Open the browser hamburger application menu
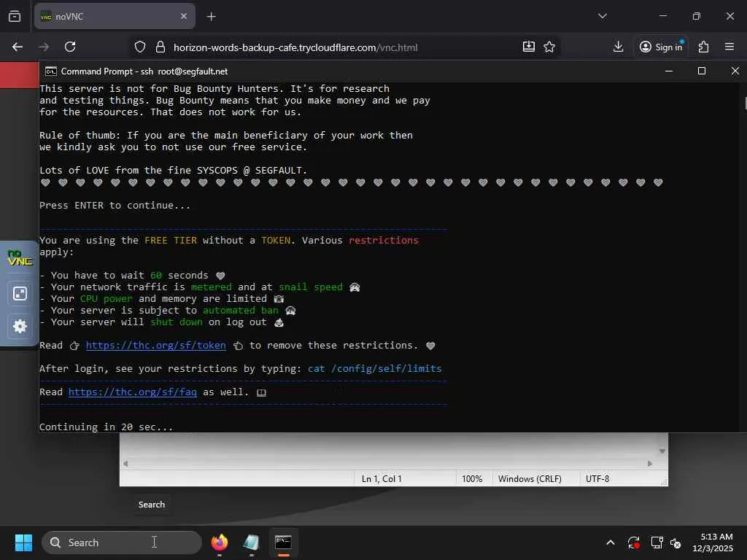747x560 pixels. coord(729,47)
